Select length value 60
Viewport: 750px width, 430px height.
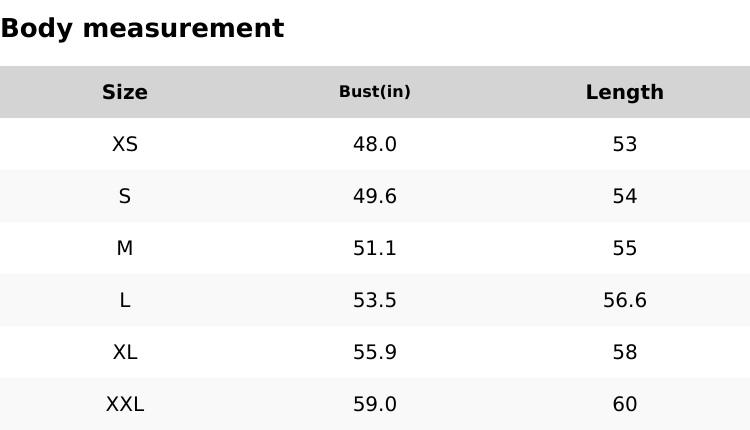pyautogui.click(x=625, y=404)
